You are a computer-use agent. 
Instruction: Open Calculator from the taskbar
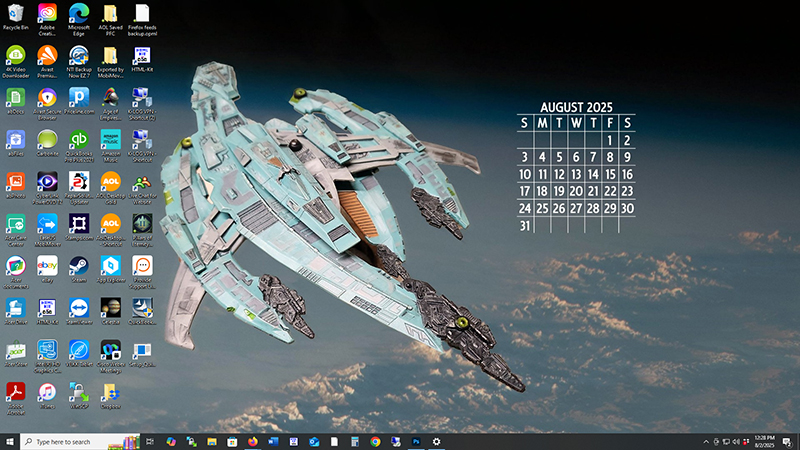tap(355, 442)
